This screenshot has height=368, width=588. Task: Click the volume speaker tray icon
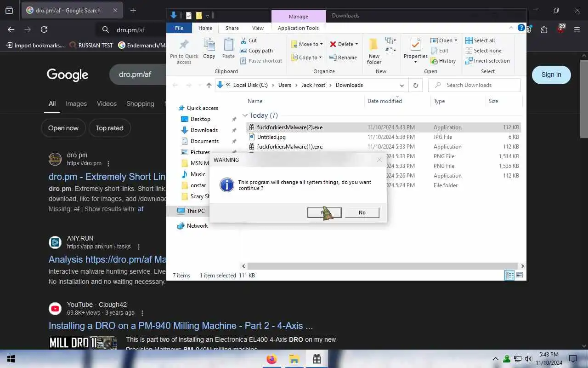click(528, 359)
